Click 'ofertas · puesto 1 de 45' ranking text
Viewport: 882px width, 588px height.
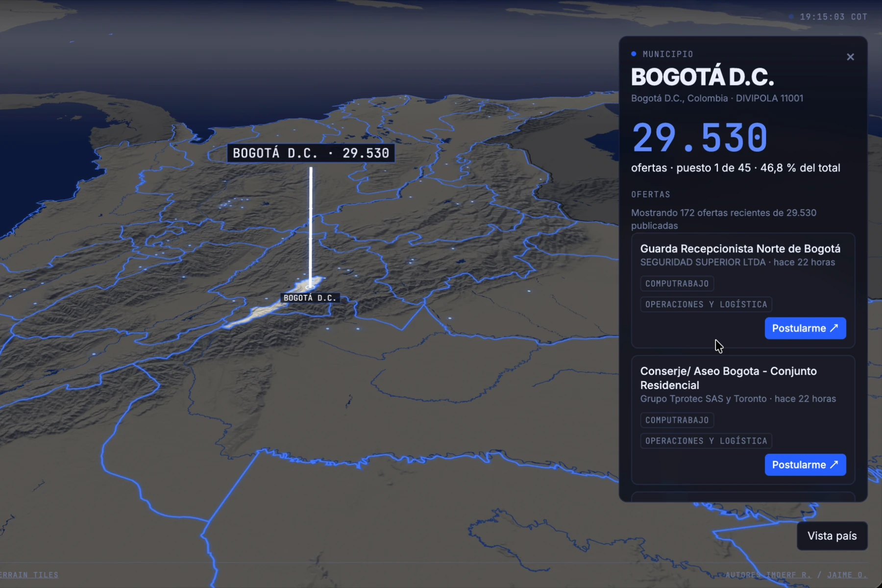click(x=691, y=168)
